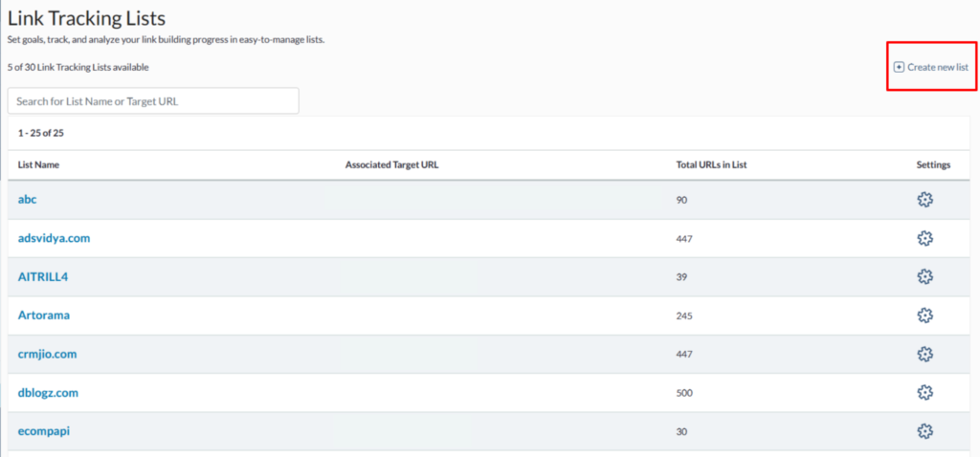Open settings gear for crmjio.com list
The height and width of the screenshot is (457, 980).
pos(925,354)
